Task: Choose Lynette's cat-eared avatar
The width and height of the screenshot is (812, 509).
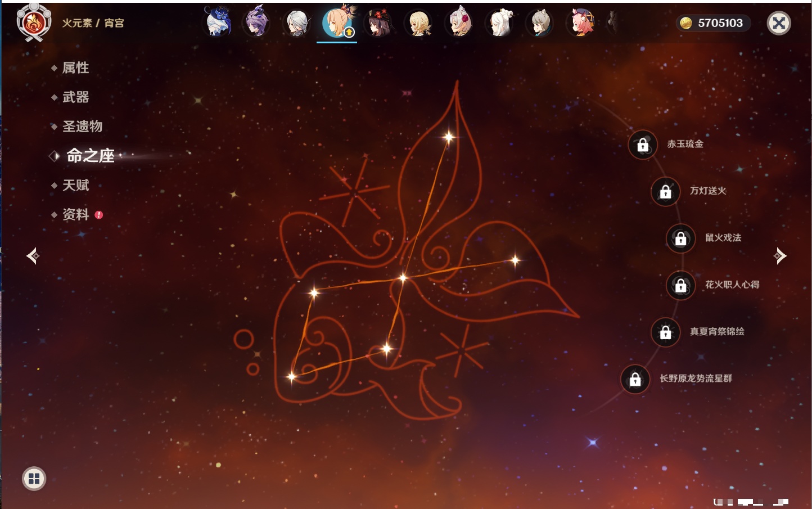Action: click(x=540, y=23)
